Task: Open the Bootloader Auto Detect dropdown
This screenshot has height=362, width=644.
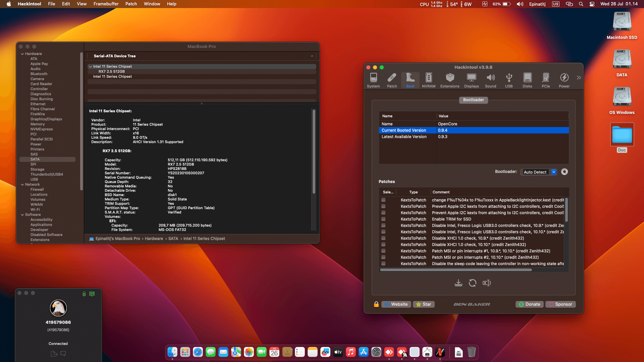Action: pyautogui.click(x=554, y=172)
